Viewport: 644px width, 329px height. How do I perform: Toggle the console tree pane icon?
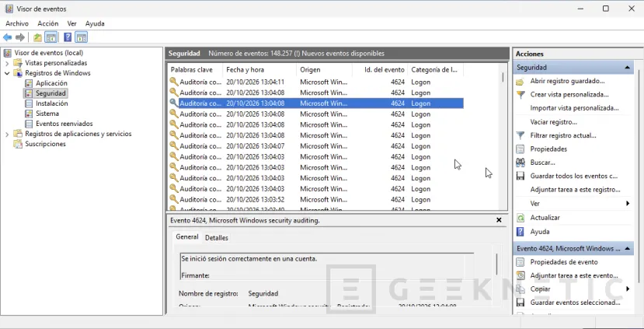[51, 37]
